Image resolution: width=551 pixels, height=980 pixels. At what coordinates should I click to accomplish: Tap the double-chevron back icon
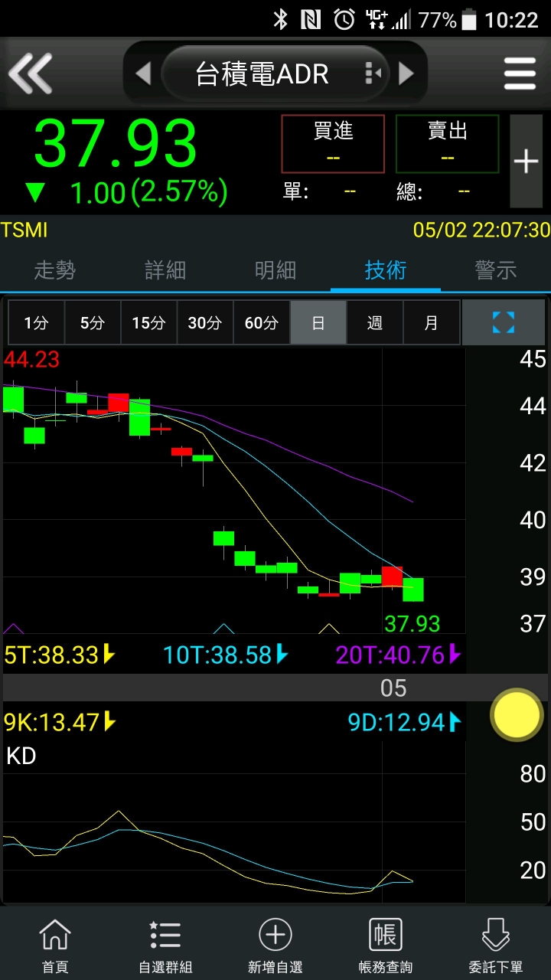[30, 73]
